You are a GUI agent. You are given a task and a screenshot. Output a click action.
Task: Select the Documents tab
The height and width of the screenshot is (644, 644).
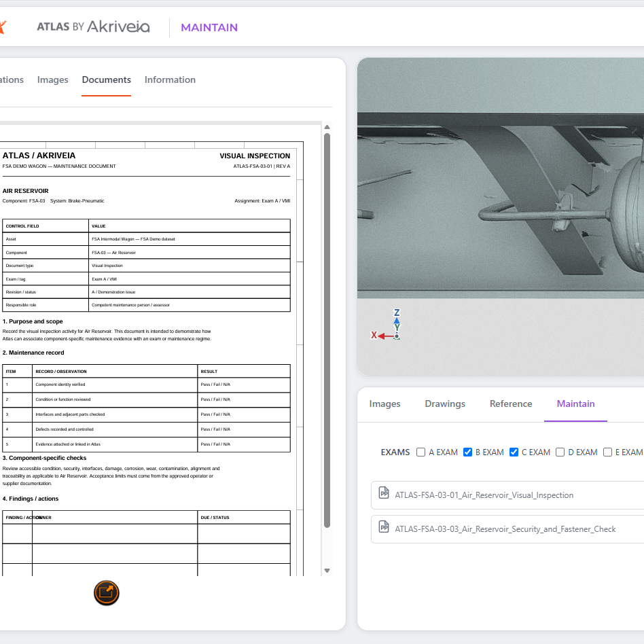pyautogui.click(x=107, y=79)
